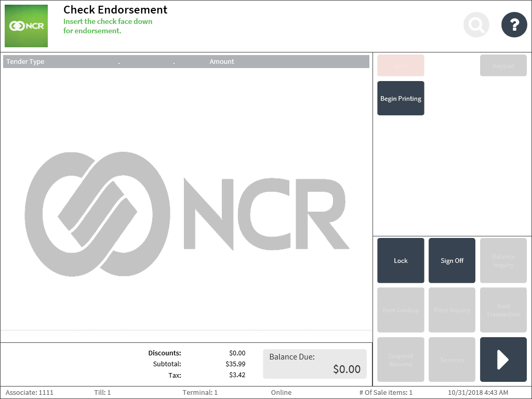Click the date and time 10/31/2018 4:43 AM
Viewport: 532px width, 399px height.
click(478, 393)
